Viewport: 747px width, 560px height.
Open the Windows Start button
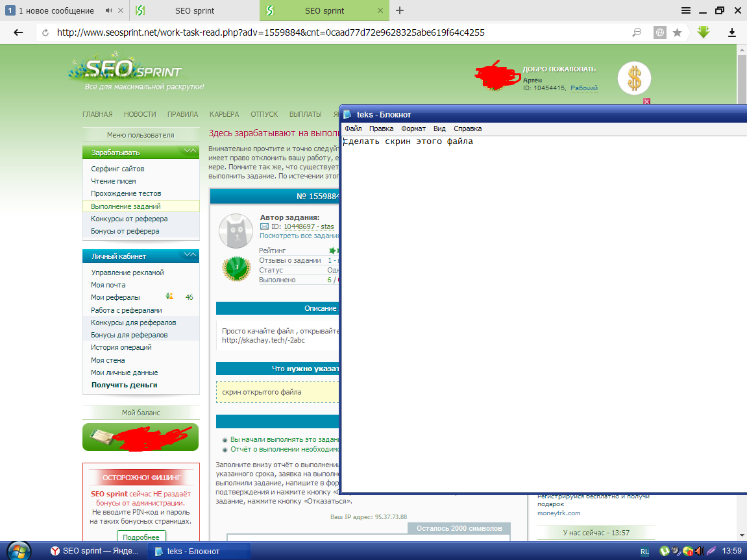click(18, 551)
